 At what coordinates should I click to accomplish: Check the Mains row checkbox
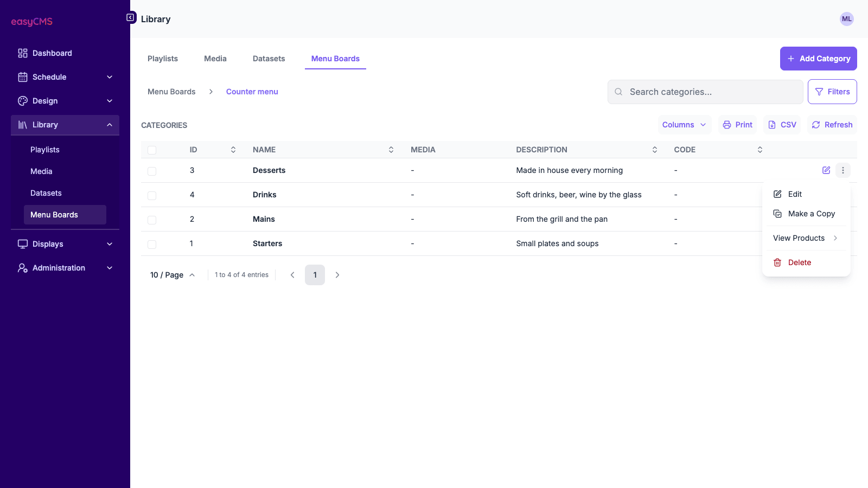(152, 220)
